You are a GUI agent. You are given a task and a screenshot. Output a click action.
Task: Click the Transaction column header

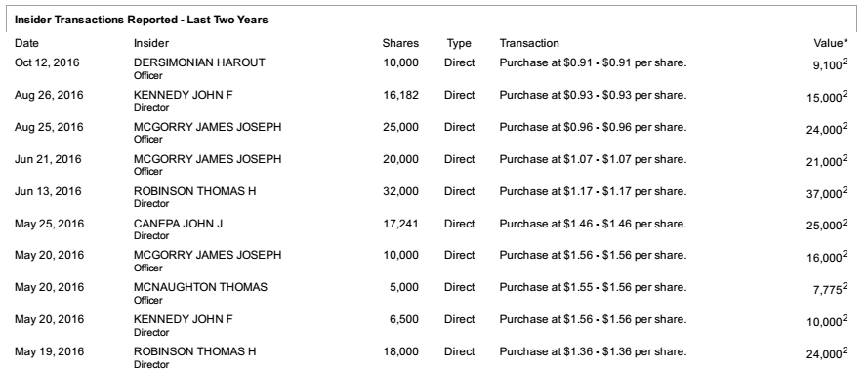pos(529,43)
